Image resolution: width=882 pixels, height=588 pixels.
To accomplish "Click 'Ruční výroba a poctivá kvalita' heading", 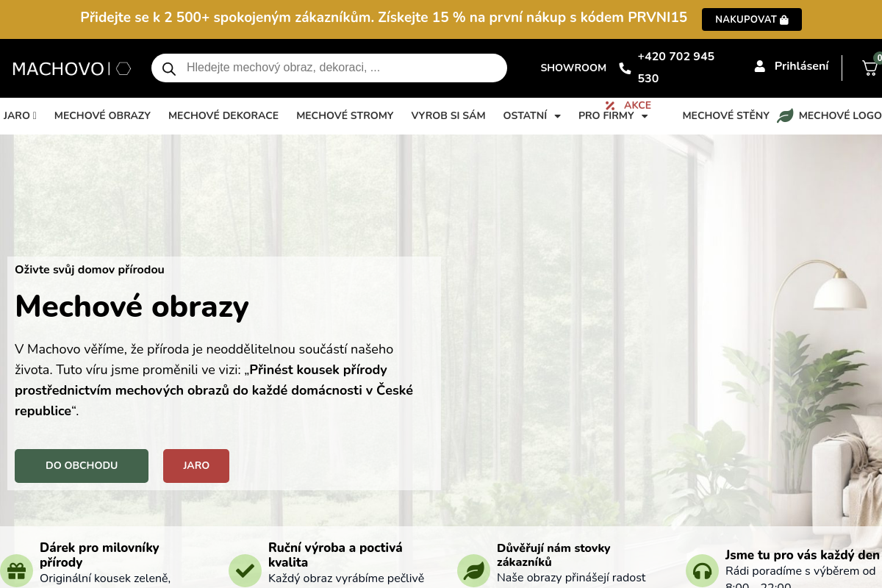I will 335,555.
